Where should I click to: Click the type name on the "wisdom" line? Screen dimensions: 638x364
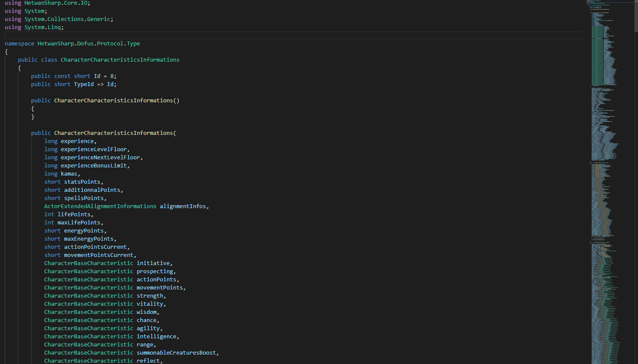(89, 312)
